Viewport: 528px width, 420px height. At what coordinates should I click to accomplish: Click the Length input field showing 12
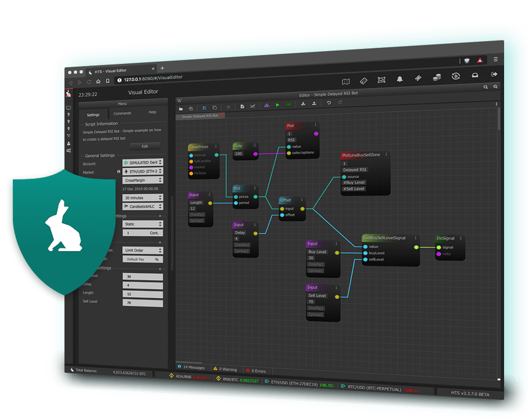click(x=142, y=294)
